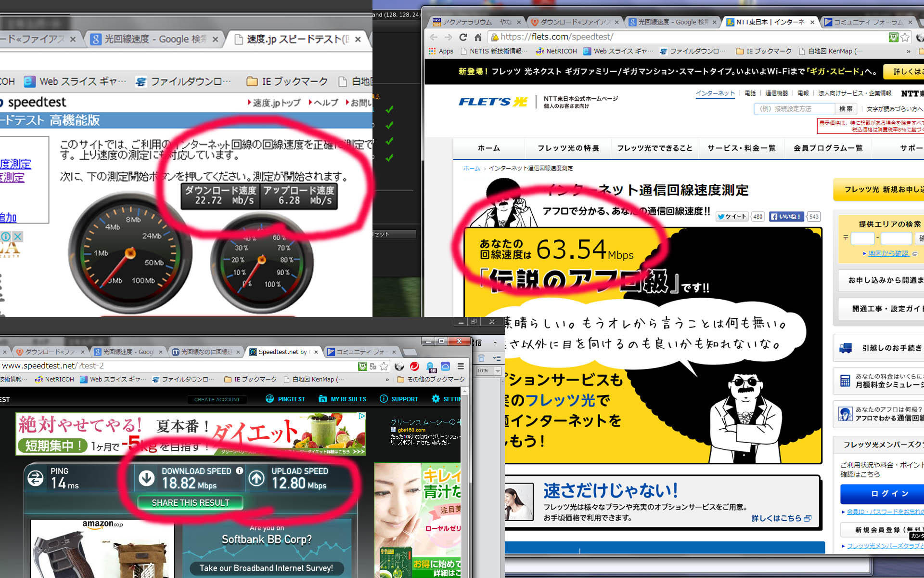Open その他のブックマーク folder
Image resolution: width=924 pixels, height=578 pixels.
pyautogui.click(x=431, y=380)
